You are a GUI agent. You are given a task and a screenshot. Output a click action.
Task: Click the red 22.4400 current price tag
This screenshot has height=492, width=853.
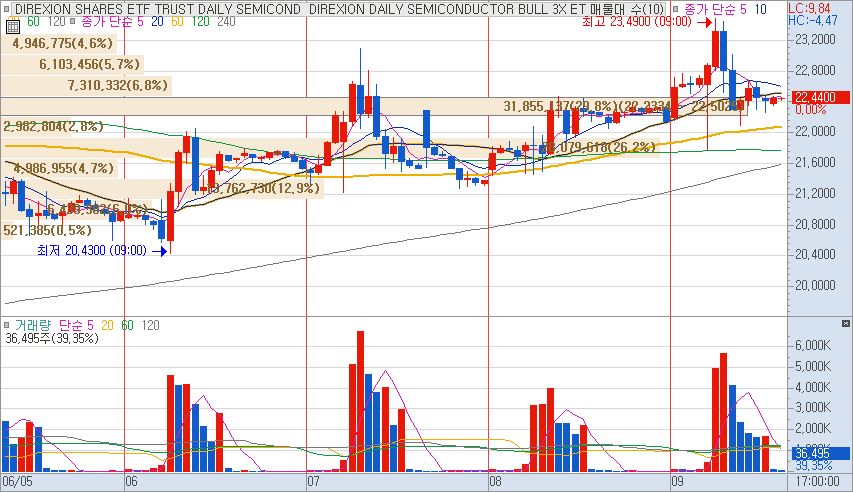point(820,97)
